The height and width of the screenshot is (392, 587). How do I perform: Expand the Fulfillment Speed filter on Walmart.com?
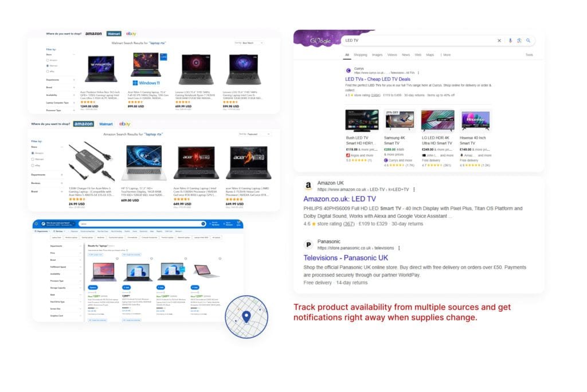(x=65, y=267)
